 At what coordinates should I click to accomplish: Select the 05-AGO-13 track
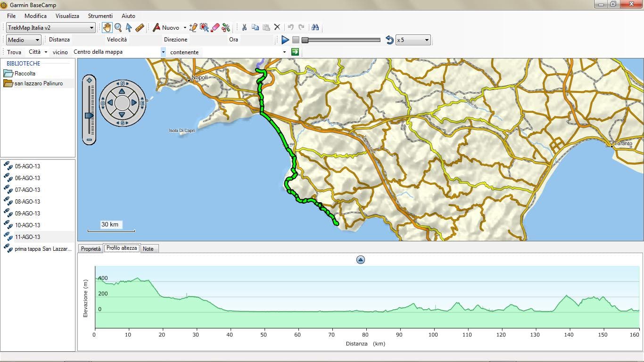pyautogui.click(x=27, y=166)
